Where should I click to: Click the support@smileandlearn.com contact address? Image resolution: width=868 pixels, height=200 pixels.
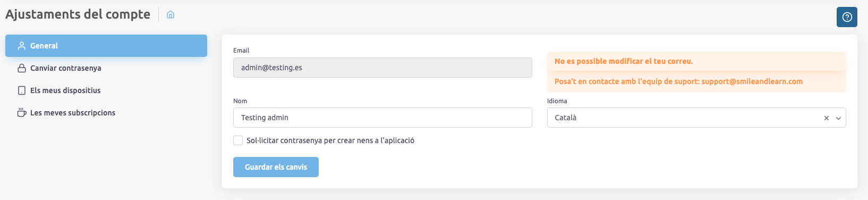[x=752, y=81]
